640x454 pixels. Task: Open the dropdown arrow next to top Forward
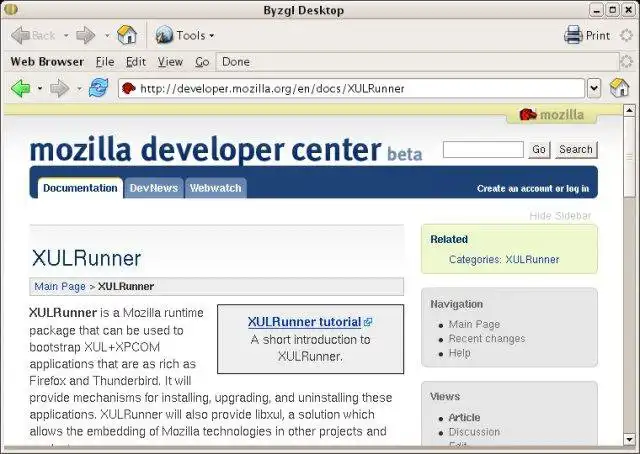(107, 36)
